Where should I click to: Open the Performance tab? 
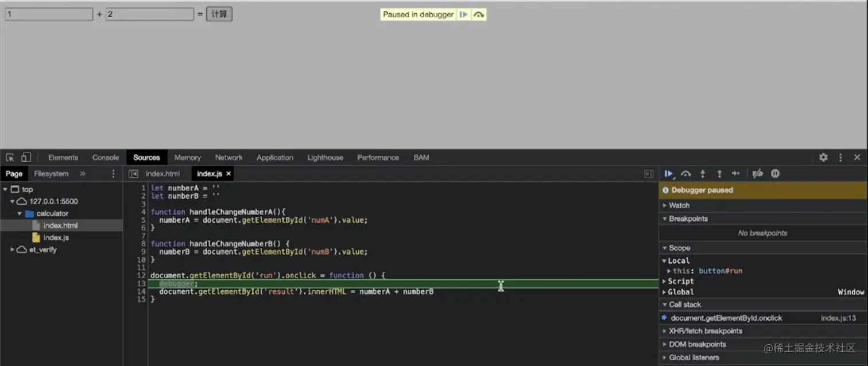(378, 157)
